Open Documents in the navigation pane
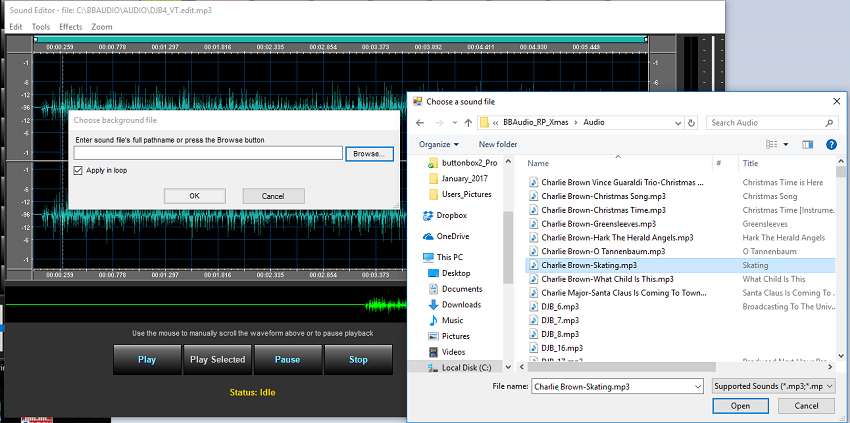 point(455,289)
